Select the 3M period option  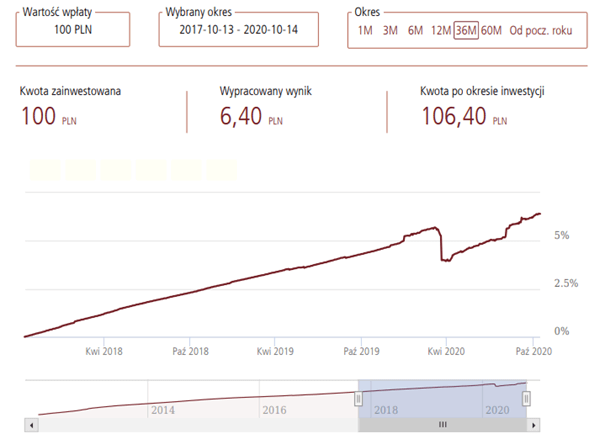390,30
